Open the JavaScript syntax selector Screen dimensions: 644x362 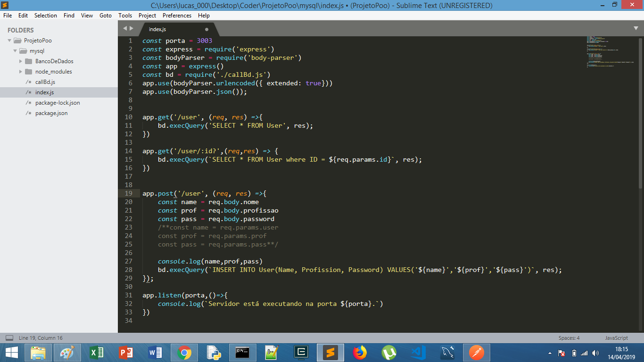point(616,338)
